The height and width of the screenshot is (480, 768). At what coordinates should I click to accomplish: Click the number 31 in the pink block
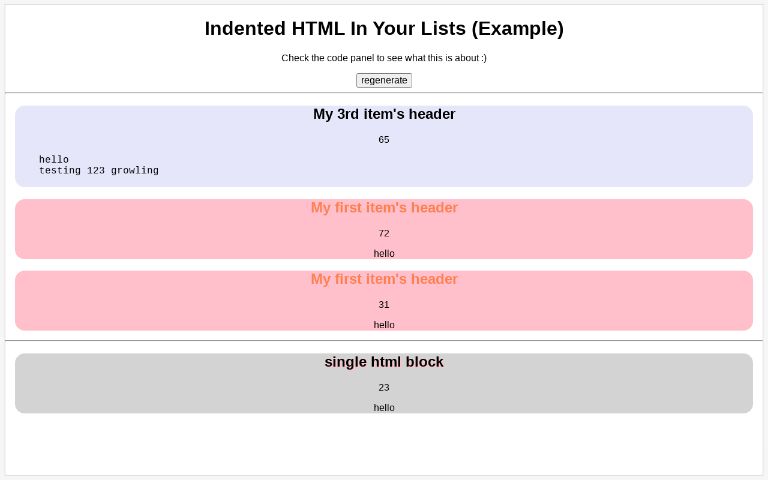pyautogui.click(x=384, y=304)
